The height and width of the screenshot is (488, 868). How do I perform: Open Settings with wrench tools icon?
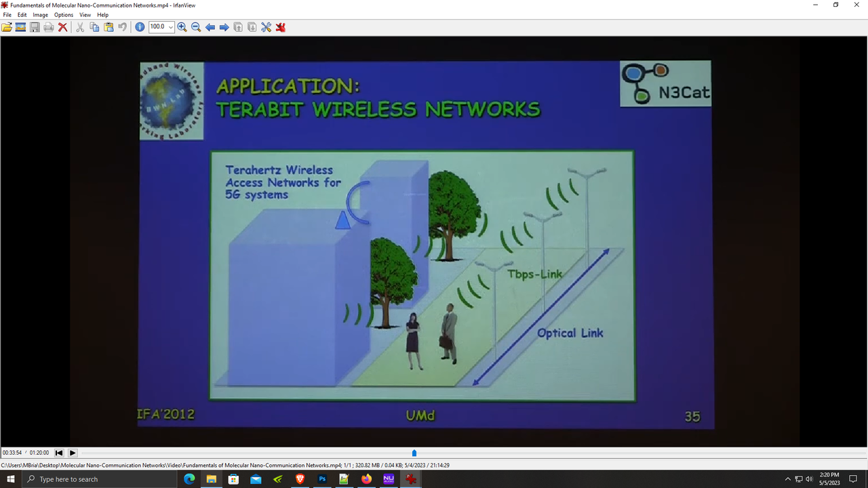click(266, 27)
